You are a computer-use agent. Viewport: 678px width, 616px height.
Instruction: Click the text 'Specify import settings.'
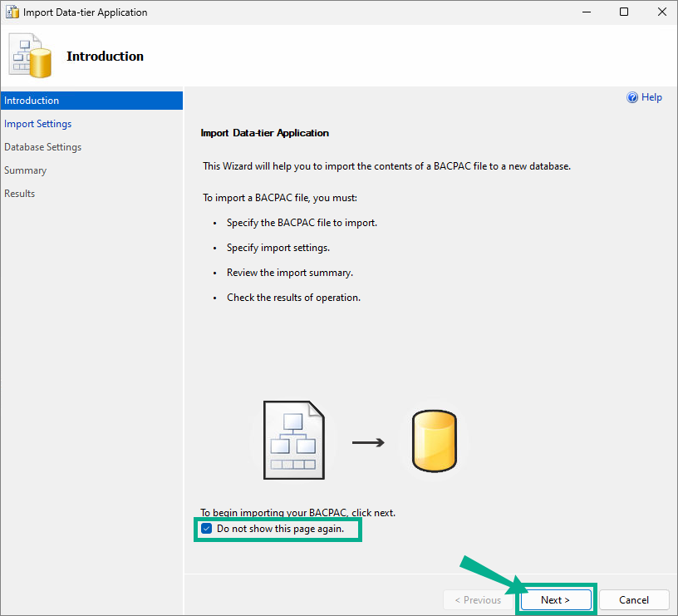278,248
